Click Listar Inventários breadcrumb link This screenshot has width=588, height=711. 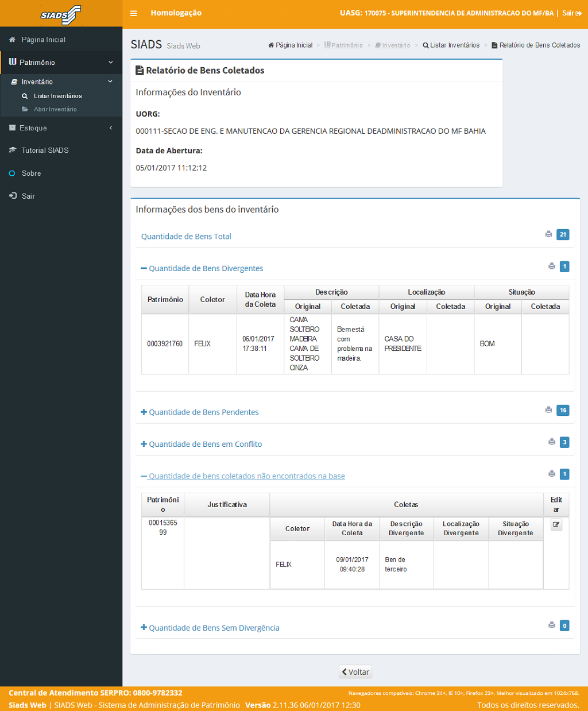(x=451, y=45)
